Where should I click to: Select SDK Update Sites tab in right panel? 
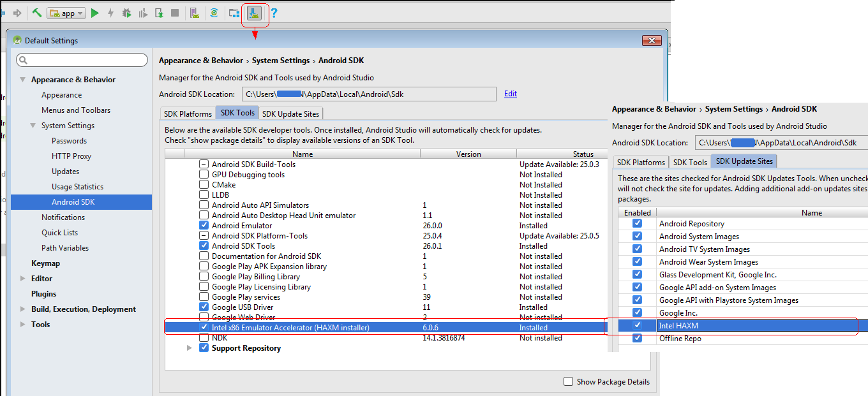(744, 161)
